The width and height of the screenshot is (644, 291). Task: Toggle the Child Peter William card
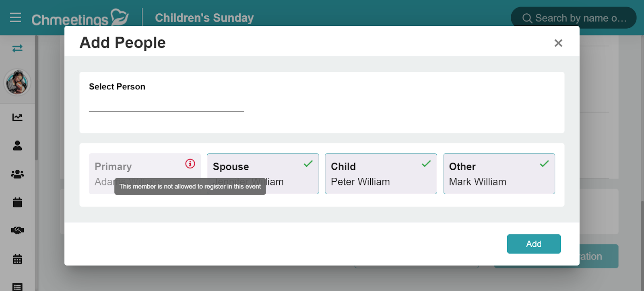click(380, 174)
